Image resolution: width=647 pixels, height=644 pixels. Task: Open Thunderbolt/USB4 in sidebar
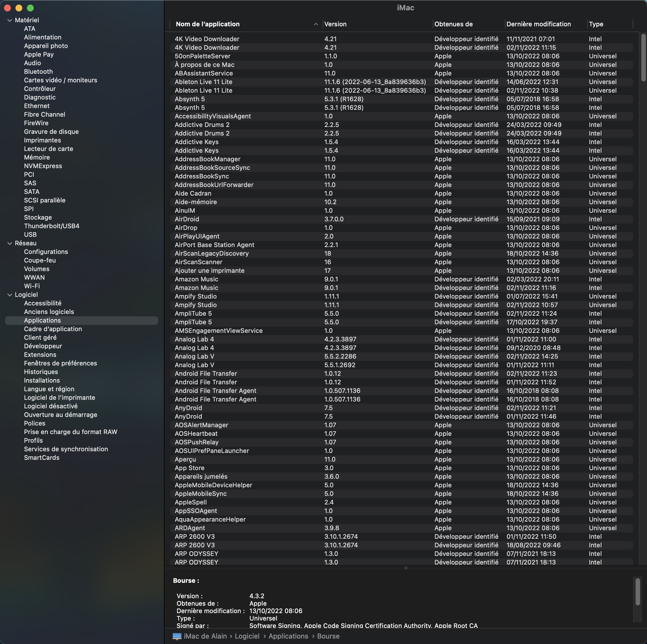tap(51, 226)
